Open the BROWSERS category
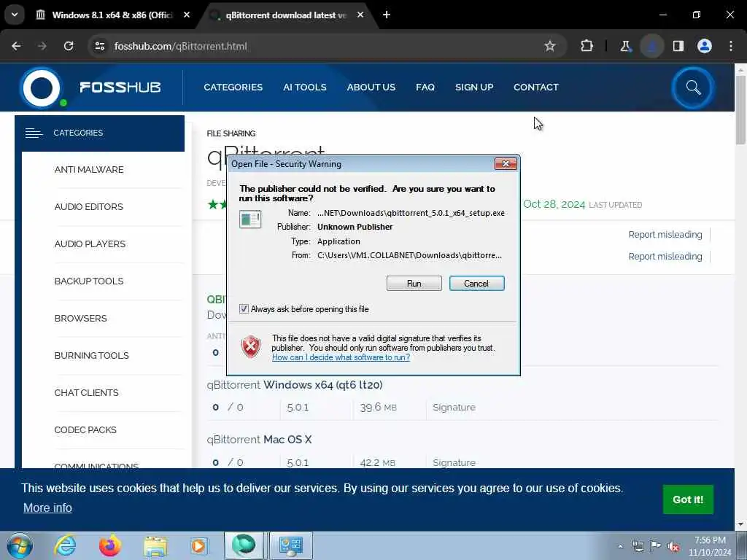Screen dimensions: 747x560 click(80, 318)
